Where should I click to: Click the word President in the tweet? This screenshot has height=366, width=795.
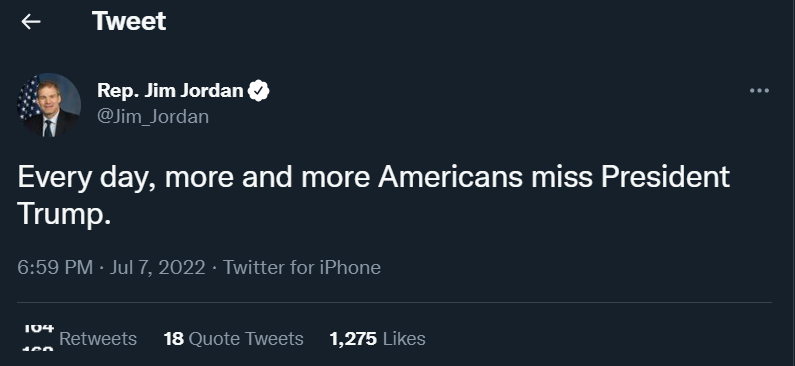point(665,176)
